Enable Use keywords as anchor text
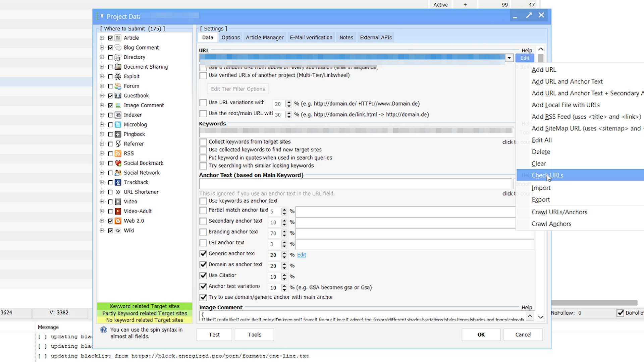 point(203,201)
